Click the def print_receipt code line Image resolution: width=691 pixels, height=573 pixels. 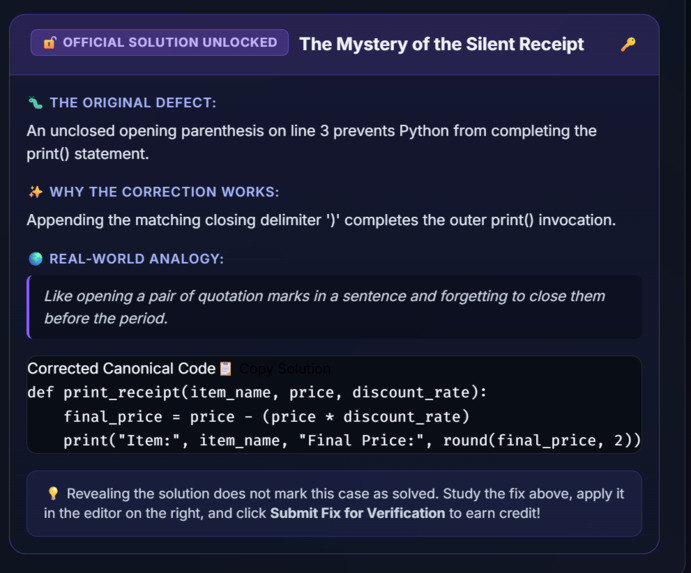click(x=257, y=392)
